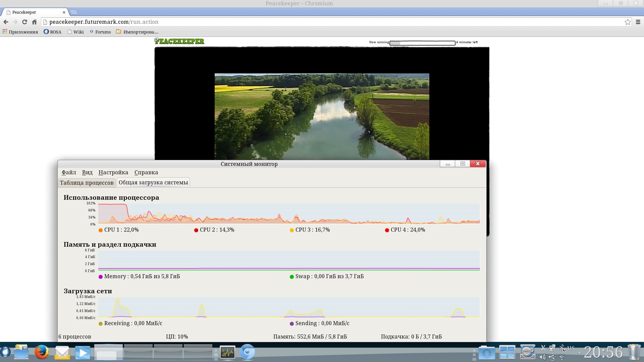Click the benchmark progress bar
The width and height of the screenshot is (644, 362).
coord(422,43)
